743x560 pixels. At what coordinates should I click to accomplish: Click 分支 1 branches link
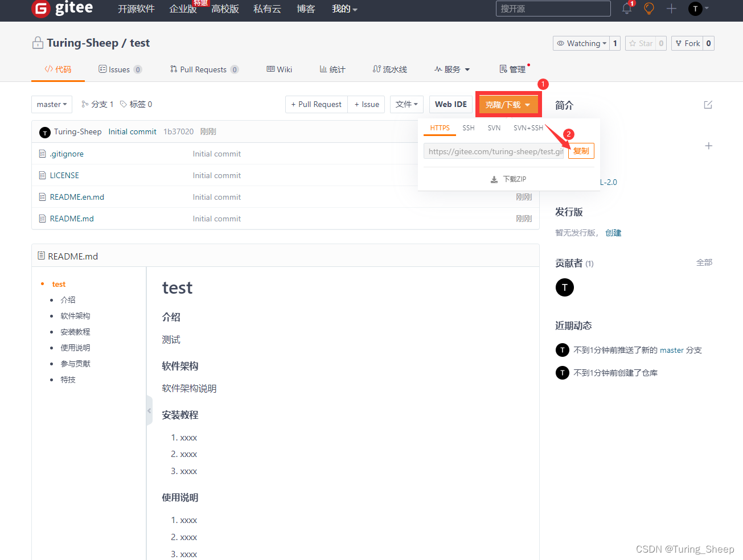tap(97, 104)
